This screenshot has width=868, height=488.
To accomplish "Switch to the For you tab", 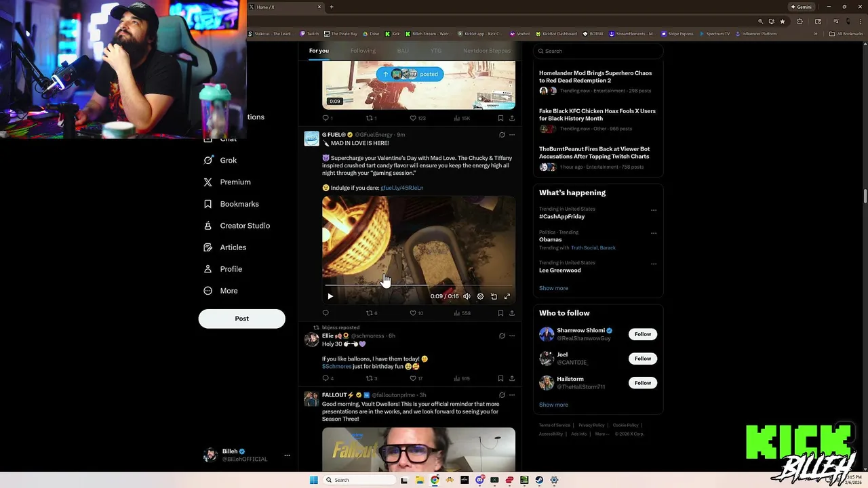I will pos(319,51).
